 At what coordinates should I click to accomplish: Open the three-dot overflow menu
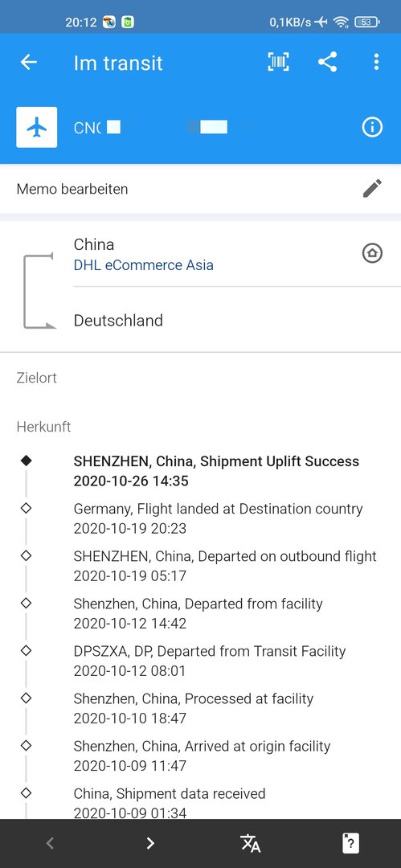(376, 62)
